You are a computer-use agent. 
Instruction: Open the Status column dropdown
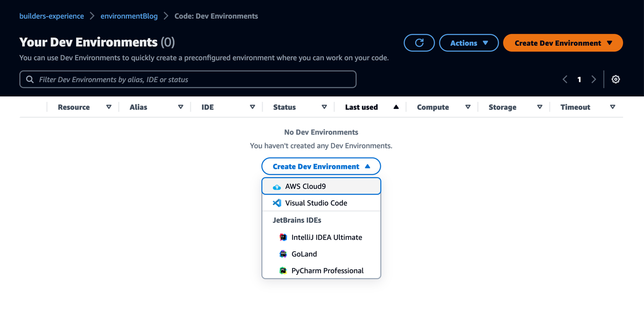pyautogui.click(x=324, y=107)
